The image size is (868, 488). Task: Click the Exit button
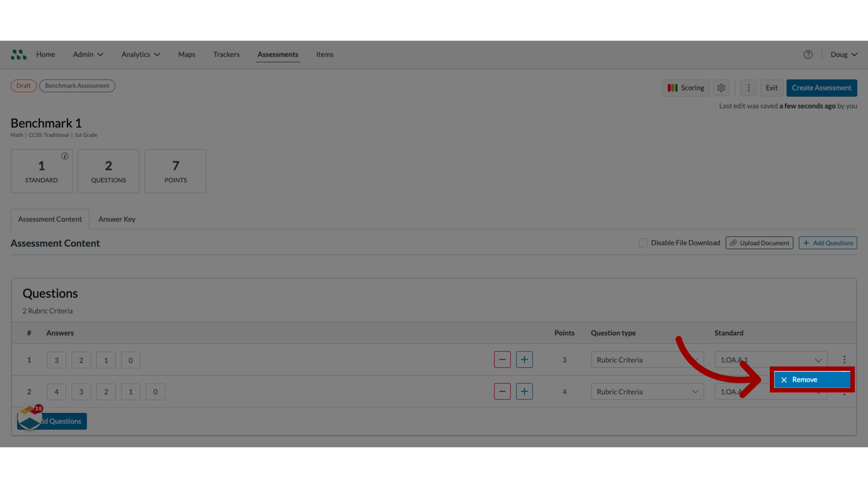pos(771,88)
